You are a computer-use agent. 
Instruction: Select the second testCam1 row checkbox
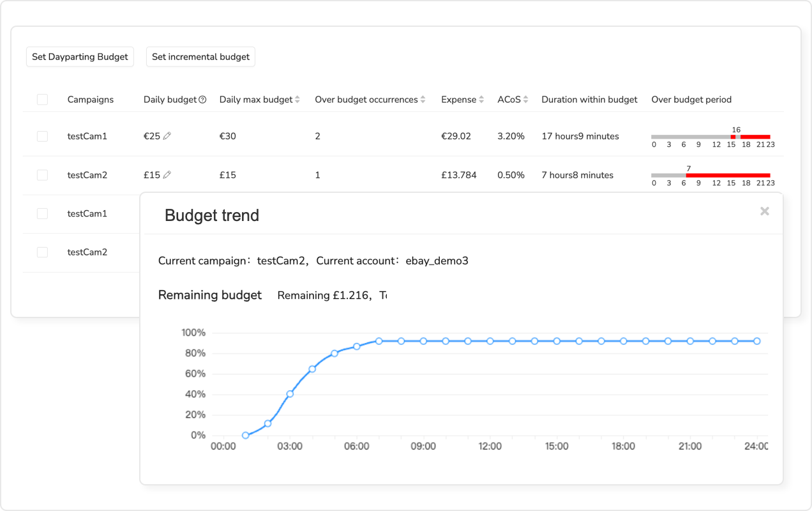42,213
